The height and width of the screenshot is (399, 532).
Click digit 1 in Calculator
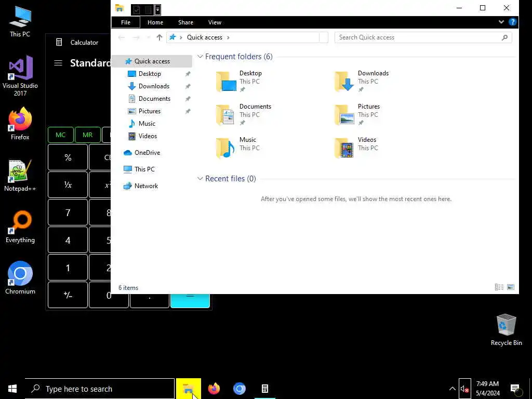(68, 268)
